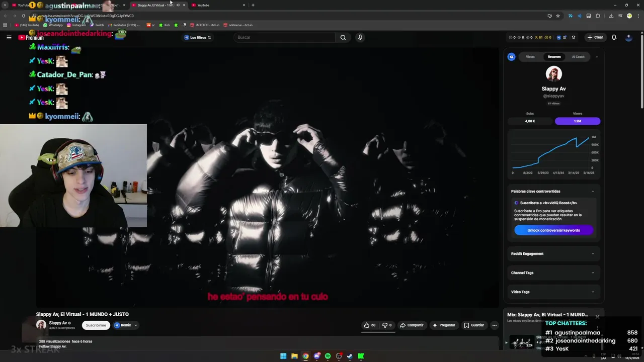Screen dimensions: 644x362
Task: Click the Guardar save button
Action: [473, 325]
